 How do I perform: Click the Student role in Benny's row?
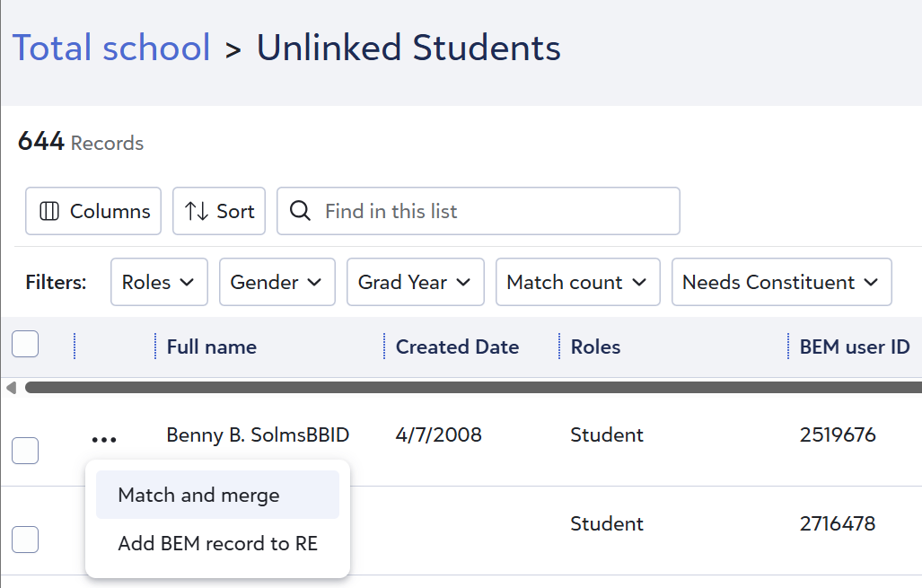coord(607,435)
